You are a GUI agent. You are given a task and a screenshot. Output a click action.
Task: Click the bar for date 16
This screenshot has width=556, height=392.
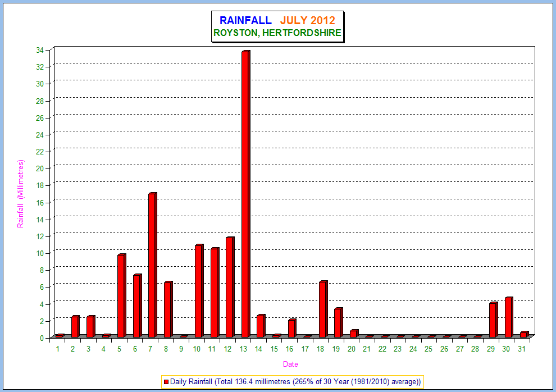click(x=292, y=328)
